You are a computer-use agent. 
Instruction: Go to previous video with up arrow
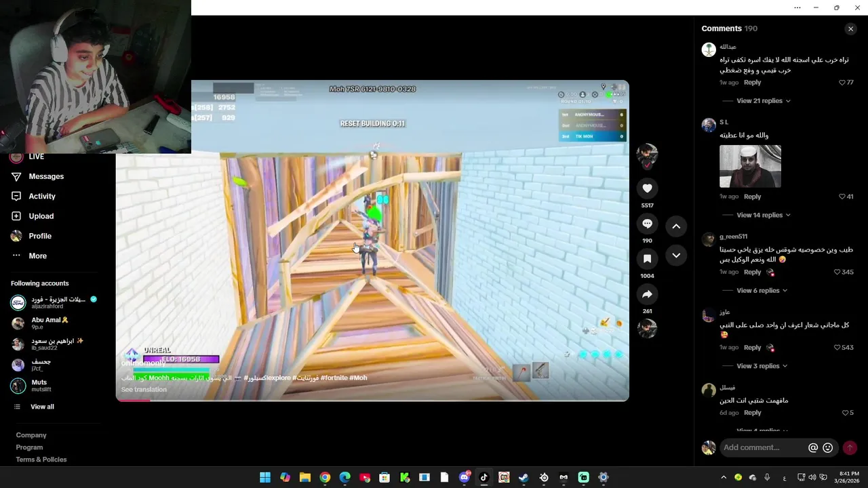[x=676, y=226]
